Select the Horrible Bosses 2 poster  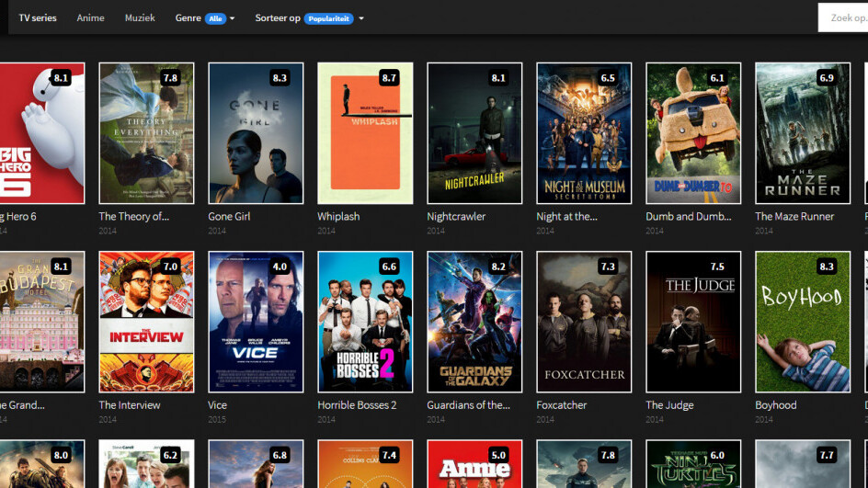[365, 322]
